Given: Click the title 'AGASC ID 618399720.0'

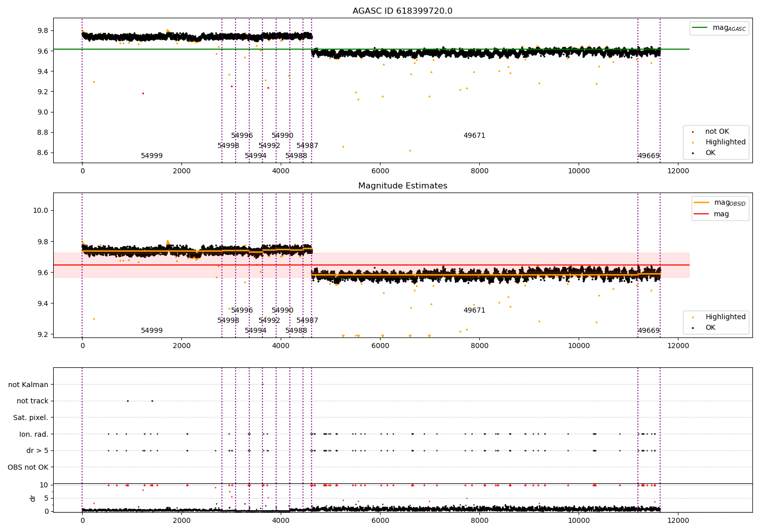Looking at the screenshot, I should point(402,11).
